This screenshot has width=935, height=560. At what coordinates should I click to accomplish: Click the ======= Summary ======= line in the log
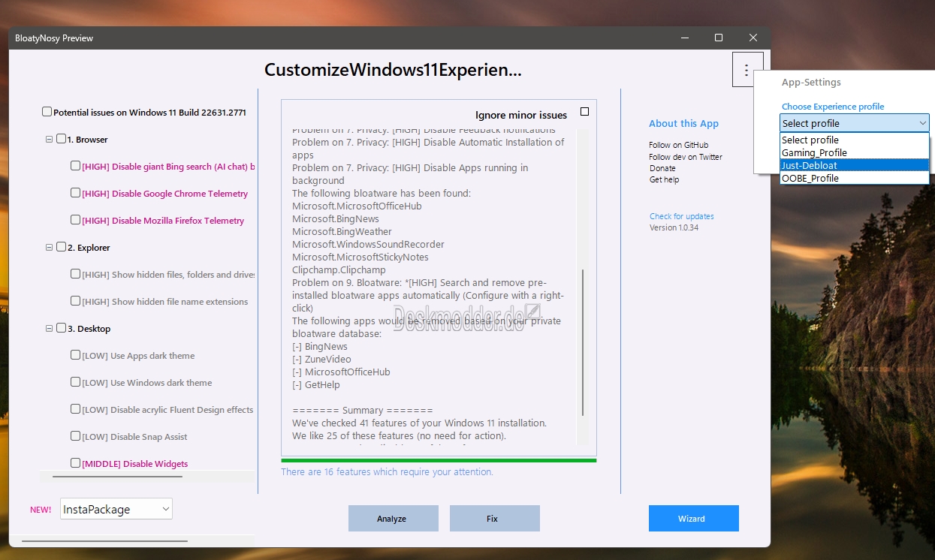click(362, 411)
